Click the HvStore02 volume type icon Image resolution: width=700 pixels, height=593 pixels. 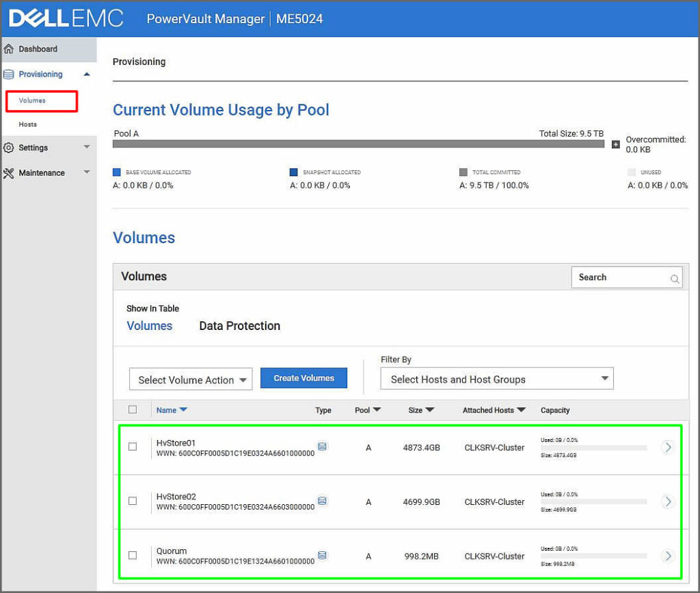click(323, 501)
